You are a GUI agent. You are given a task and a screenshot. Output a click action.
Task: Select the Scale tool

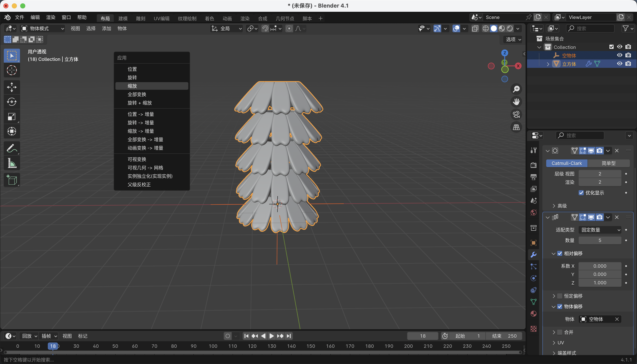pyautogui.click(x=12, y=116)
